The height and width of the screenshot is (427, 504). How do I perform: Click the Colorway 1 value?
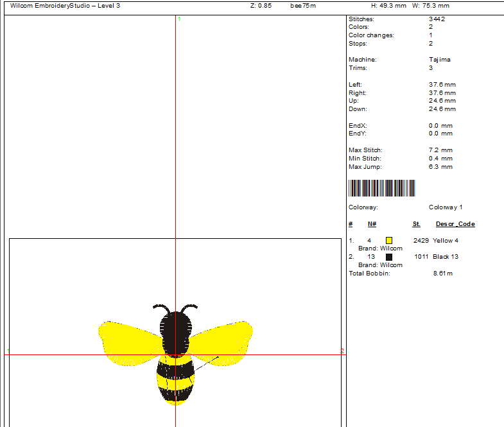click(446, 207)
